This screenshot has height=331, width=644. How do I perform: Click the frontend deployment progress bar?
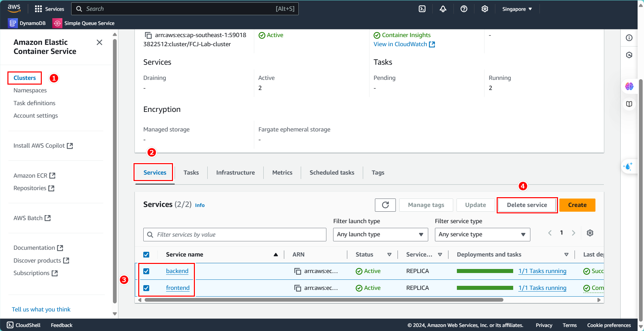(x=485, y=288)
